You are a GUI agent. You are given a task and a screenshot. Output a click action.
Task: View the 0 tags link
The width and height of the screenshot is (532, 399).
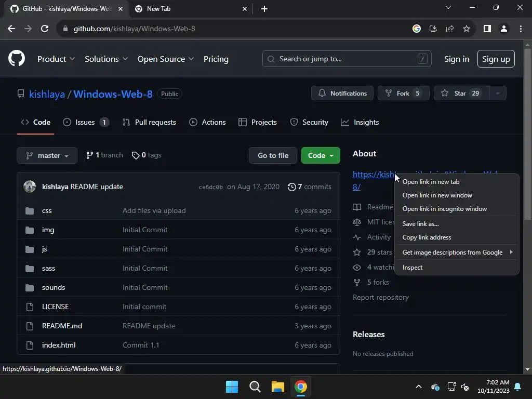tap(147, 155)
